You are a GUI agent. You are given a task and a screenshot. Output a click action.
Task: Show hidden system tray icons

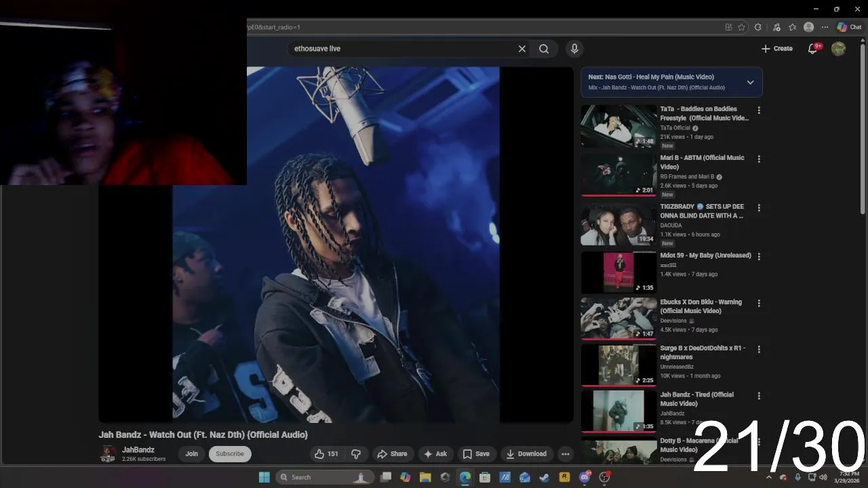(769, 477)
